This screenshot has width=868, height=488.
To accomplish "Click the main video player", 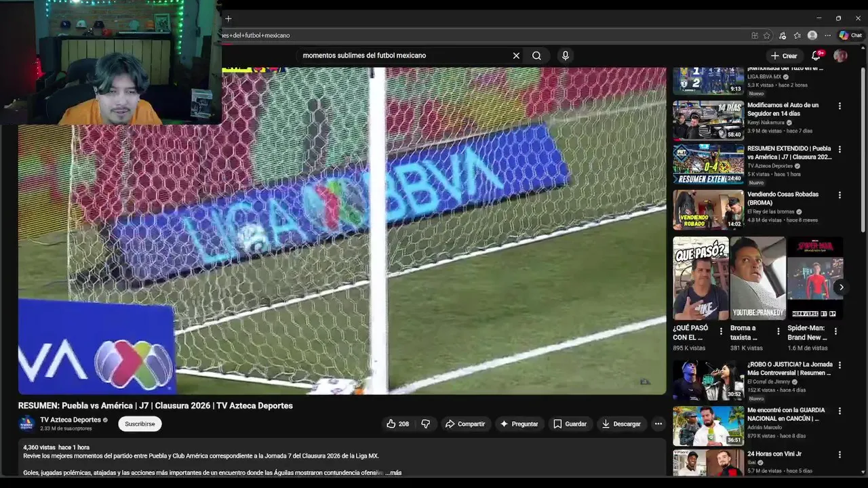I will (x=342, y=230).
